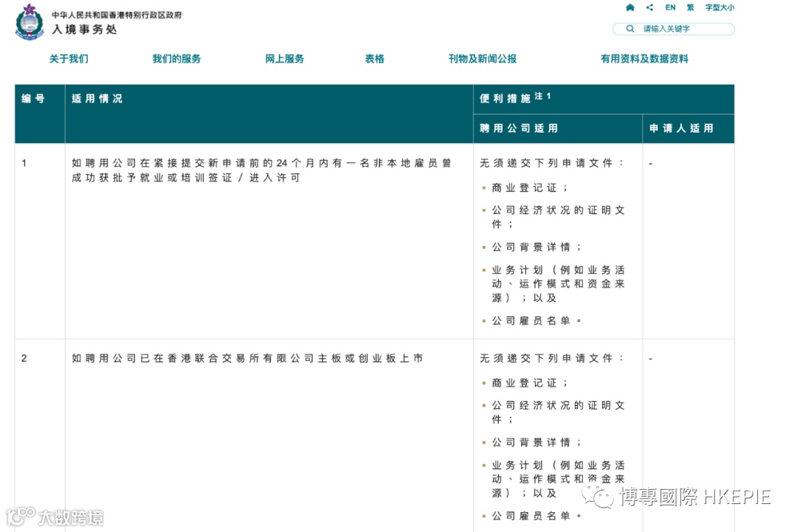Open the 网上服务 menu

click(x=285, y=59)
